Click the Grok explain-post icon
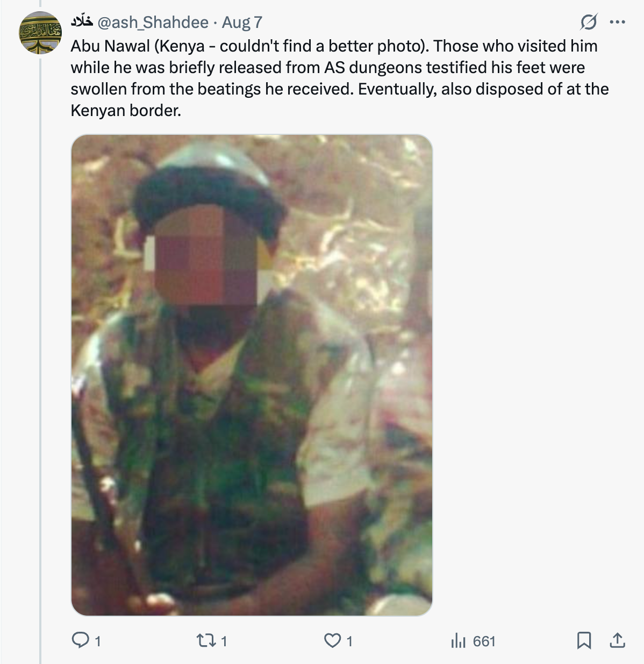 point(589,22)
